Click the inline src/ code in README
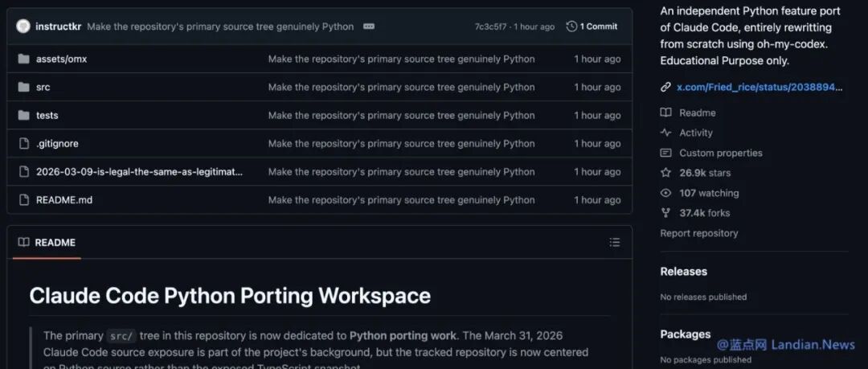 click(121, 336)
